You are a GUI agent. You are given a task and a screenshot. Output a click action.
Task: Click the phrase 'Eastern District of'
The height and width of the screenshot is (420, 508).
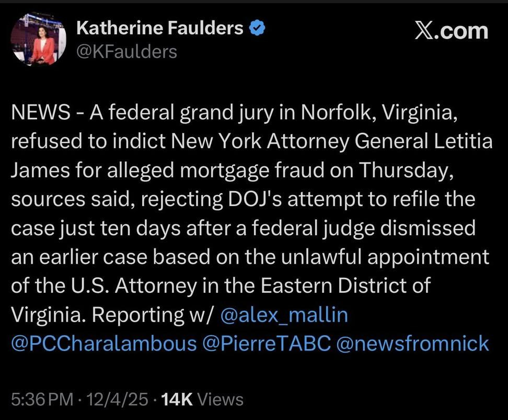[x=345, y=286]
